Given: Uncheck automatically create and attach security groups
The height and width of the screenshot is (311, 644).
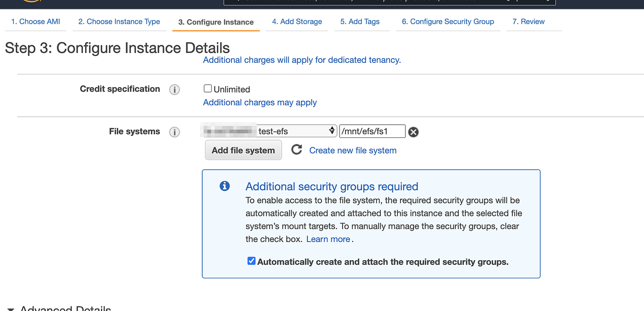Looking at the screenshot, I should pos(251,261).
